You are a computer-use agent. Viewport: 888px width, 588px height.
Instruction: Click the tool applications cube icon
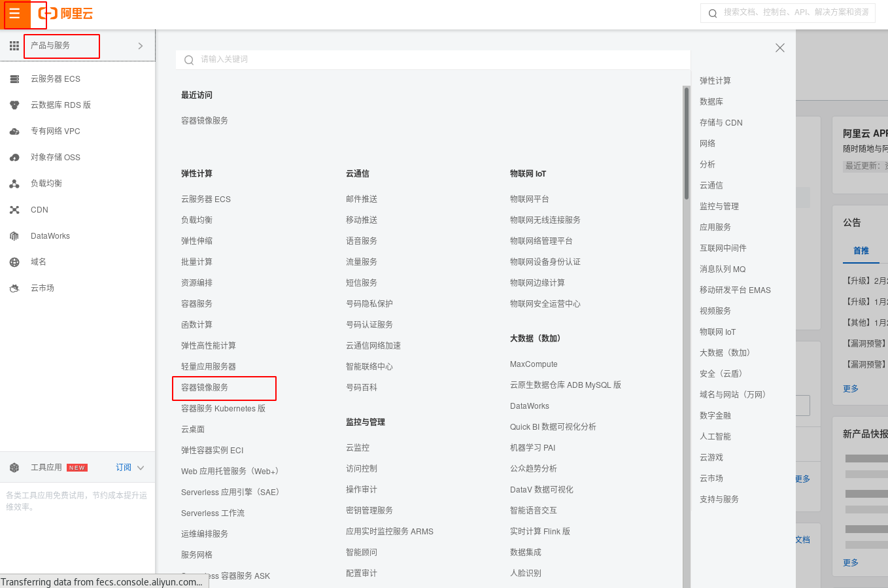[14, 468]
